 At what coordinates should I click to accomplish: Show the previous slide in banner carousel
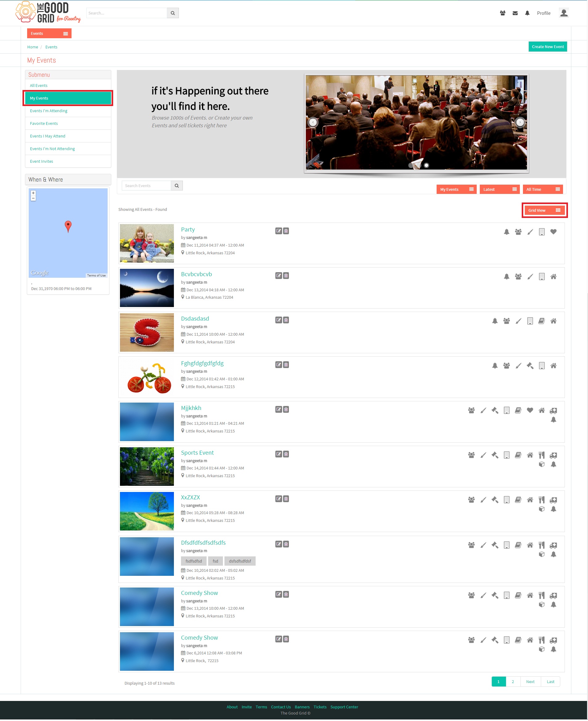click(x=313, y=122)
